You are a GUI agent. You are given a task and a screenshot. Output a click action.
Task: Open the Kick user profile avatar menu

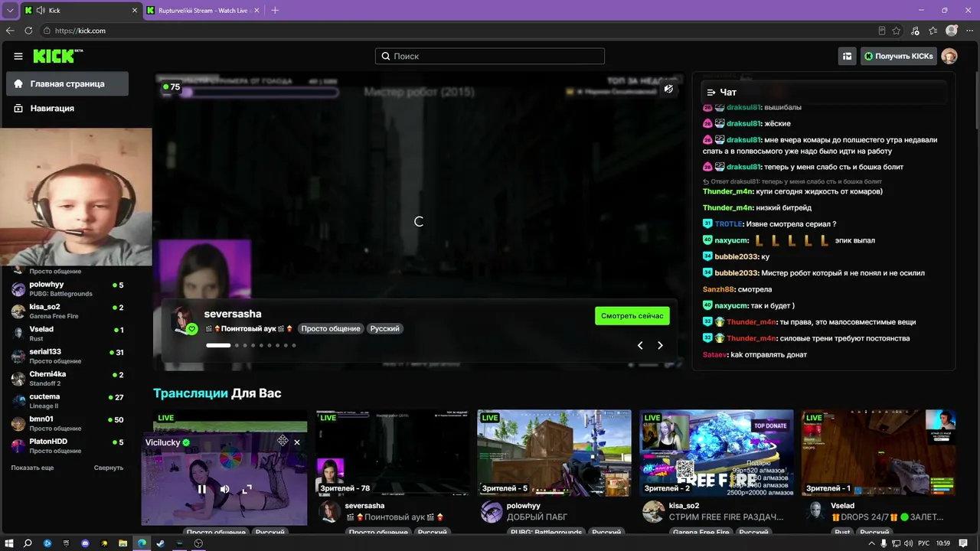pyautogui.click(x=949, y=56)
